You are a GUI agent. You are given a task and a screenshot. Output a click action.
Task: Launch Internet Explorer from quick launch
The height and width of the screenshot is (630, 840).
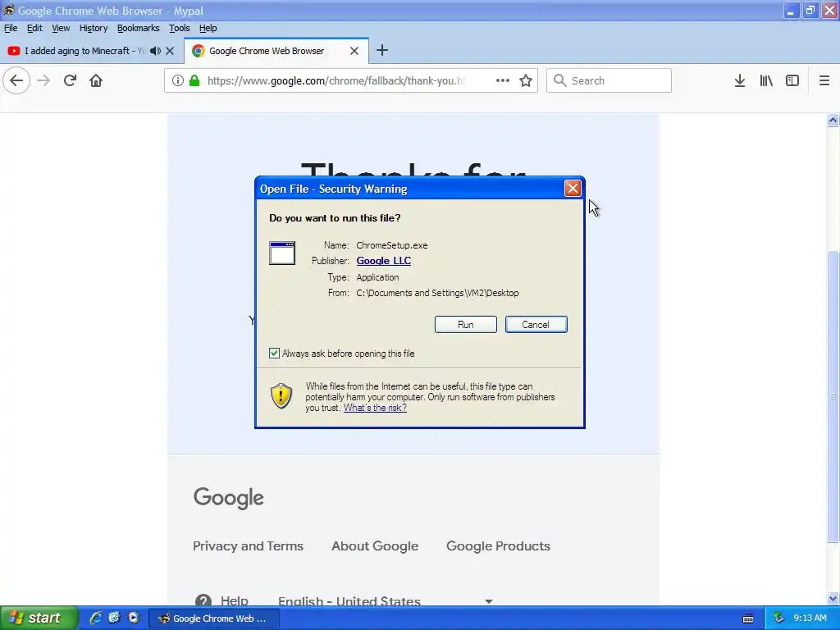(x=96, y=618)
